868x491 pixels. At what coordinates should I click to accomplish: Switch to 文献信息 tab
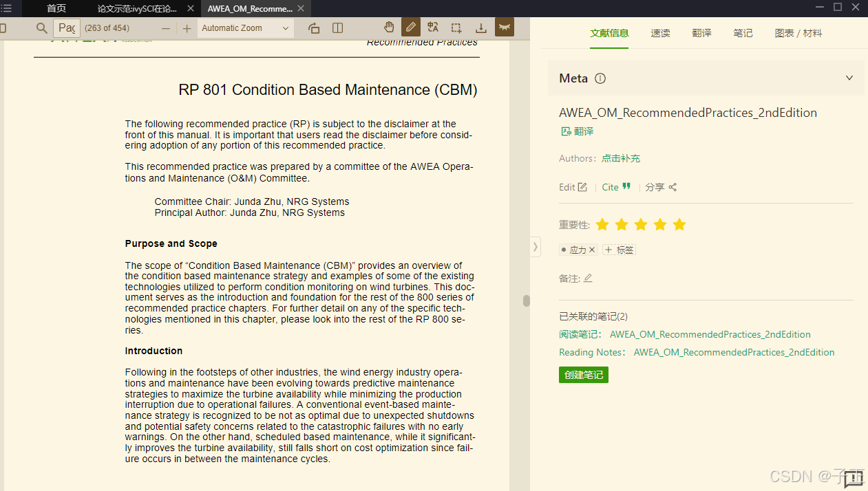click(609, 33)
